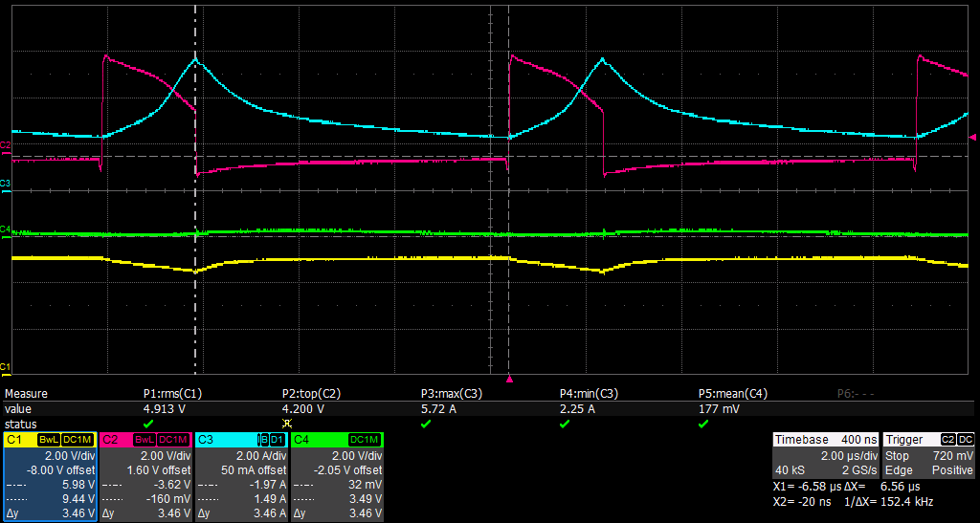Viewport: 980px width, 523px height.
Task: Click the 5.98 V cursor reading in C1
Action: 80,485
